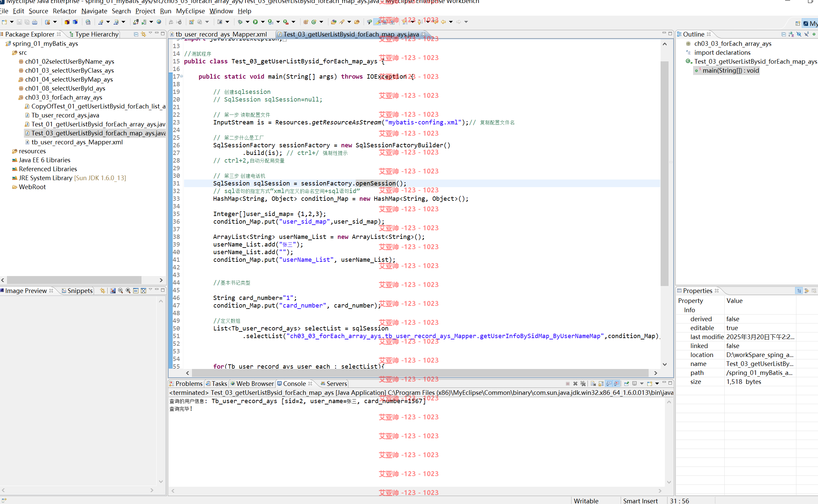
Task: Toggle Link with Editor in Package Explorer
Action: (143, 34)
